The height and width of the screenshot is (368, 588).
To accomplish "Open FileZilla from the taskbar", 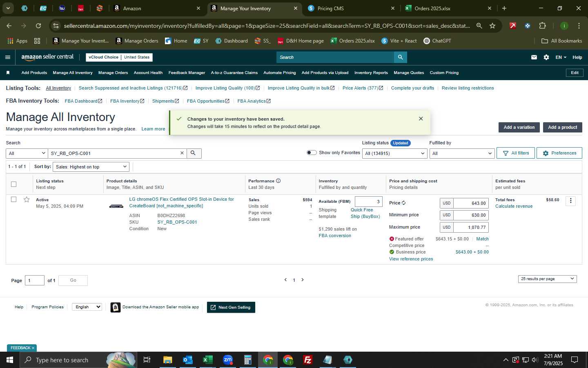I will click(x=308, y=360).
